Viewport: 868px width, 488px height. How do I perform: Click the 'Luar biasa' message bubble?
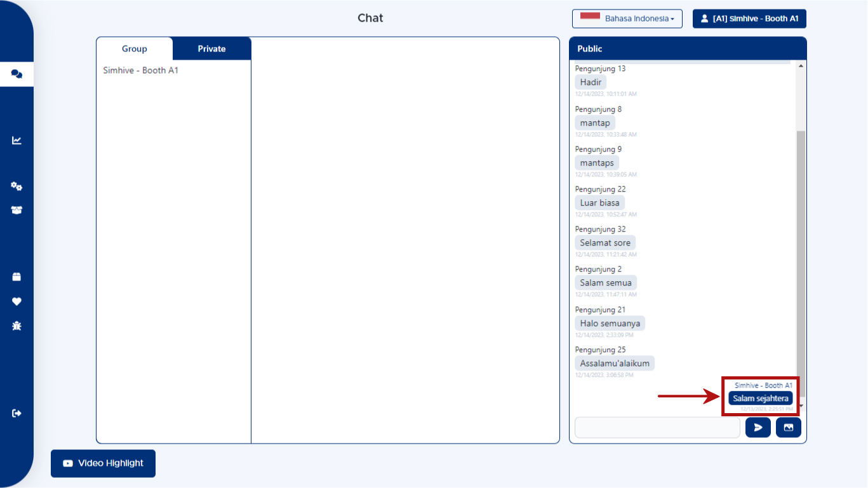pos(600,203)
